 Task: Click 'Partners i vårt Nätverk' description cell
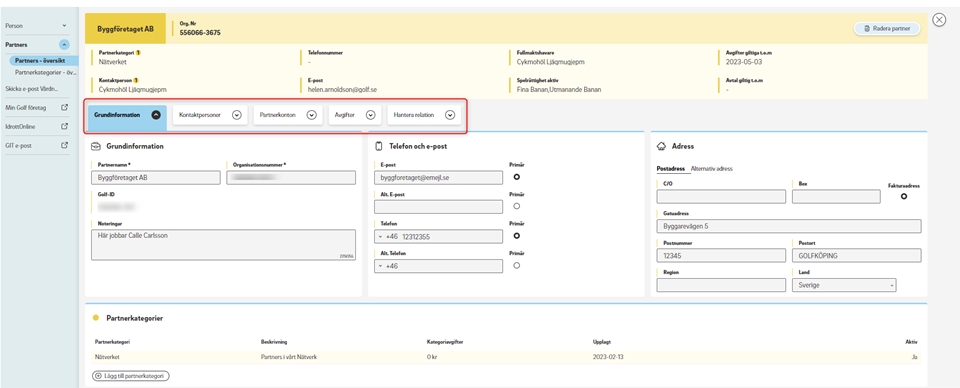pyautogui.click(x=289, y=357)
